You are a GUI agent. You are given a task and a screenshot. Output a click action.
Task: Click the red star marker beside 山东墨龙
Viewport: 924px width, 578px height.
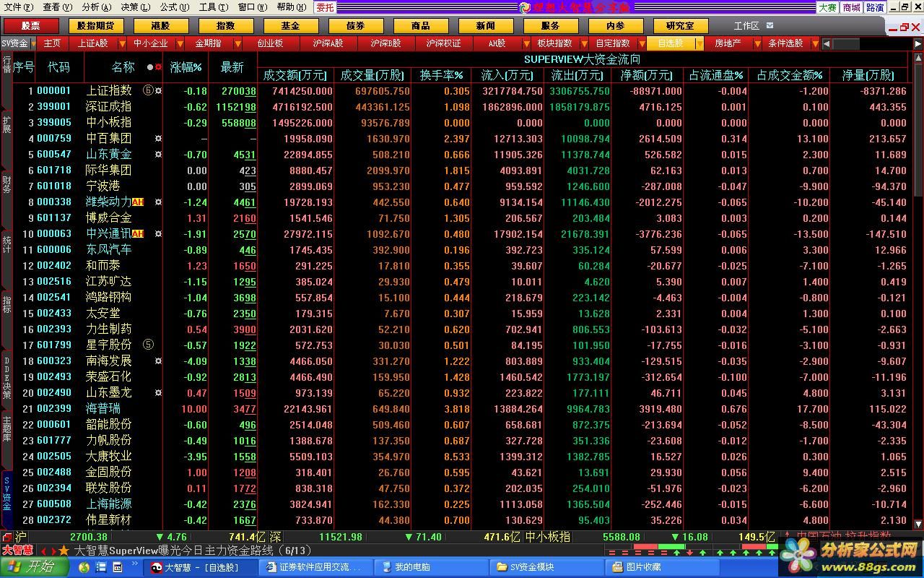click(159, 393)
